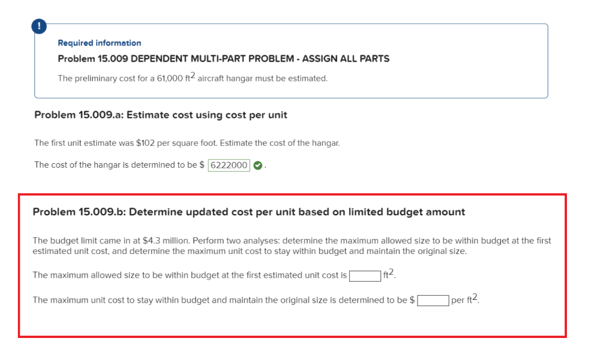The image size is (593, 364).
Task: Click the maximum unit cost input box
Action: coord(433,300)
